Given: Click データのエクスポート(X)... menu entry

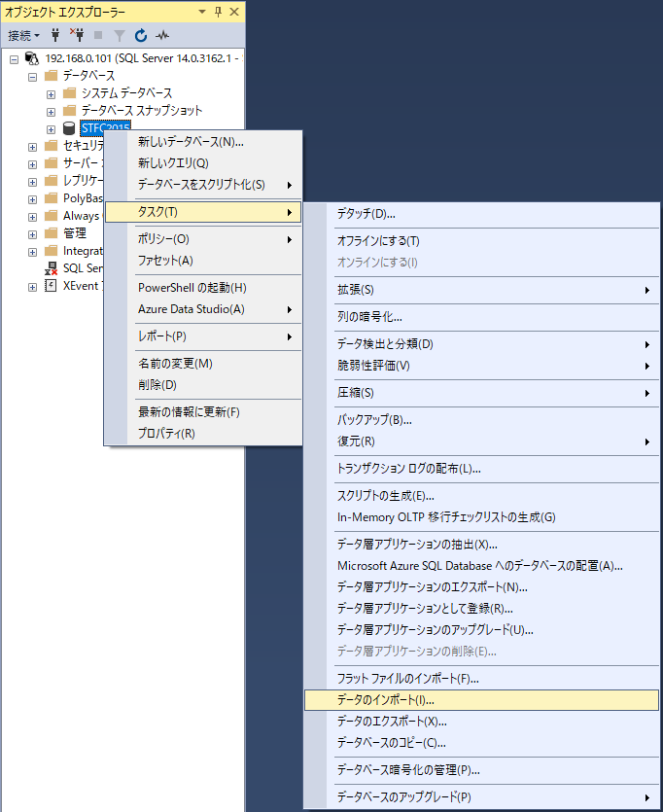Looking at the screenshot, I should tap(392, 722).
